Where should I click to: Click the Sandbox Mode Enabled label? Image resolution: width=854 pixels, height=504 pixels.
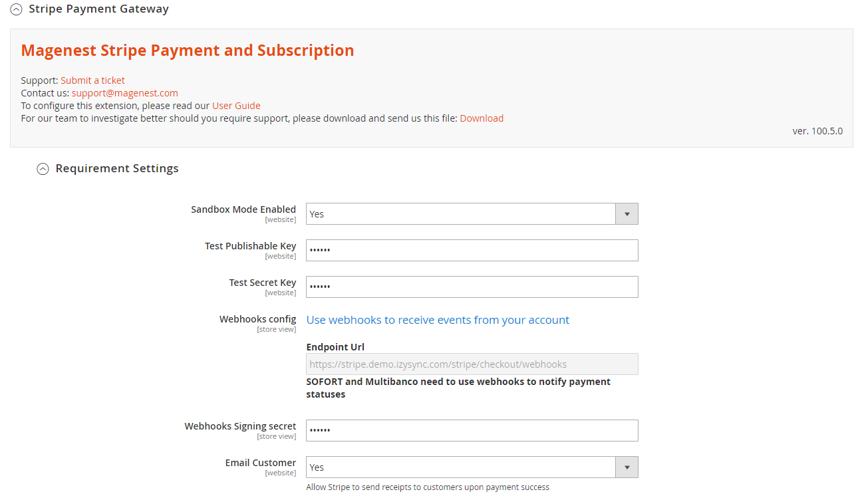pos(243,209)
